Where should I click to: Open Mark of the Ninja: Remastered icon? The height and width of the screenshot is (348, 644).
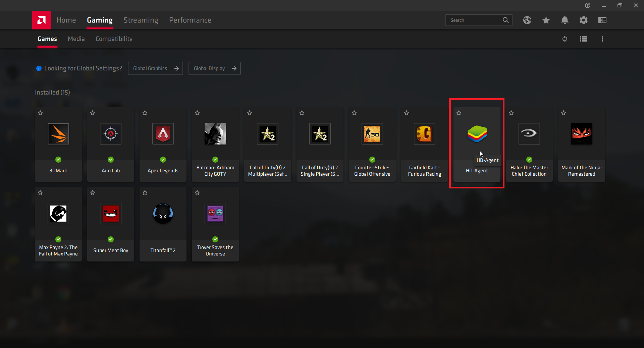[x=582, y=134]
